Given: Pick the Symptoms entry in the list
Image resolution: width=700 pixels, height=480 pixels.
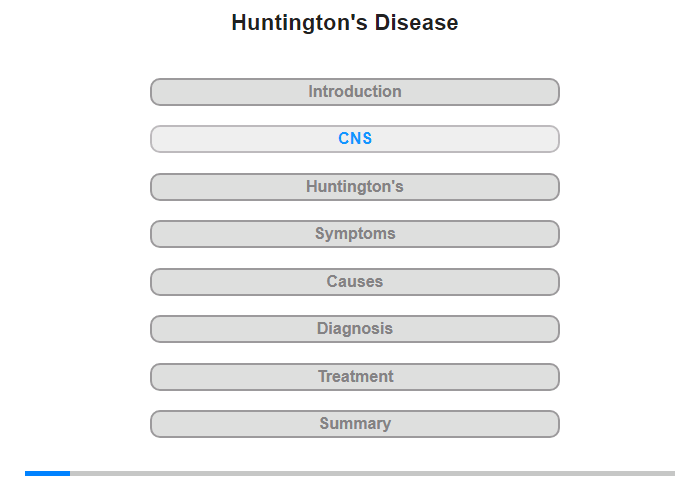Looking at the screenshot, I should (354, 234).
